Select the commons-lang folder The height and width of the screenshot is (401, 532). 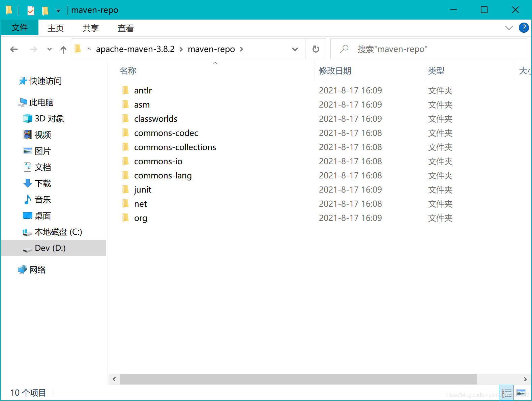163,175
